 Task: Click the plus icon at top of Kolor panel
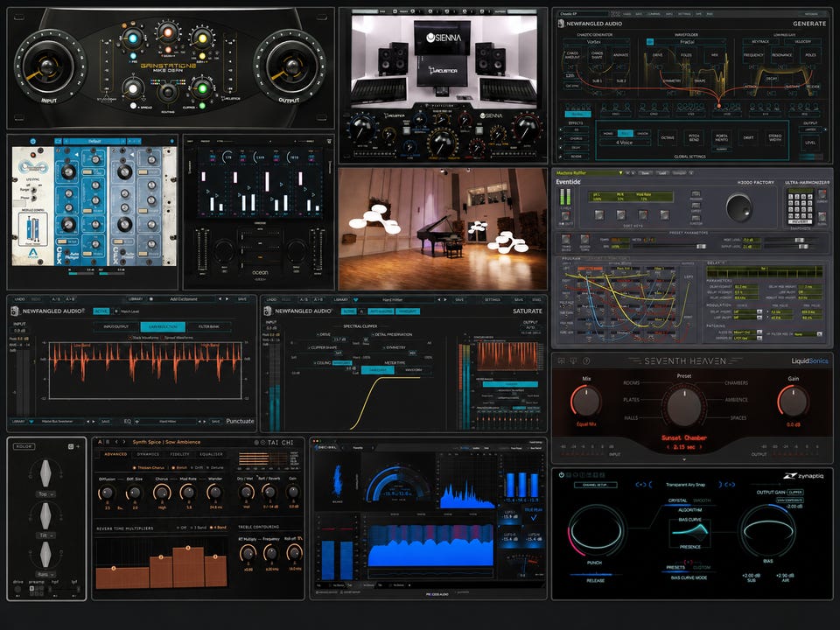78,446
